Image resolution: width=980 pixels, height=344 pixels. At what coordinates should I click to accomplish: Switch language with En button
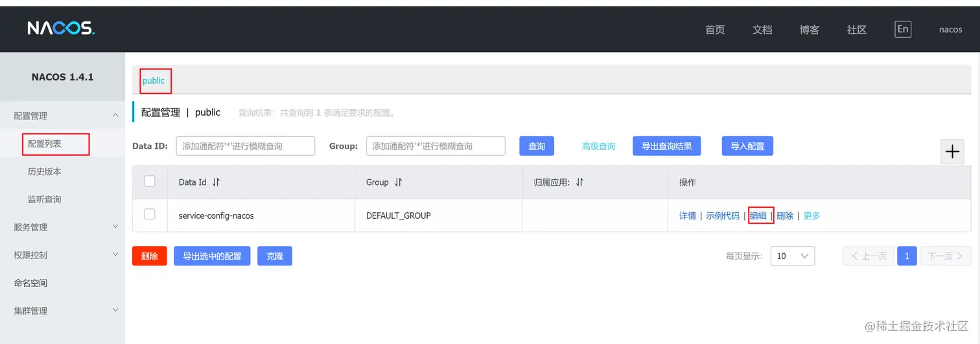pyautogui.click(x=902, y=29)
